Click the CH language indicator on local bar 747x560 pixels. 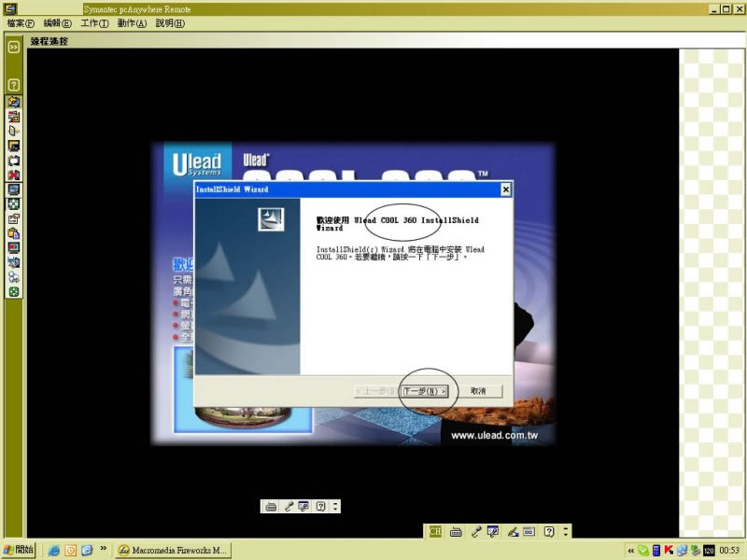(x=435, y=531)
